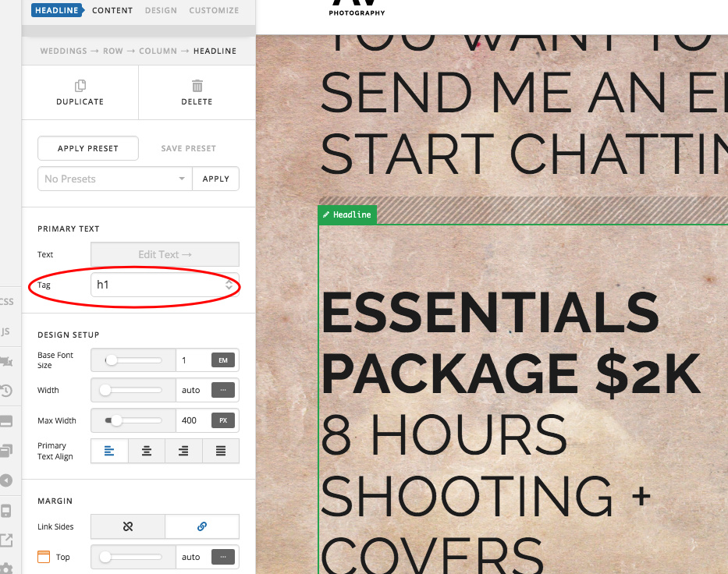
Task: Justify the primary text
Action: pyautogui.click(x=221, y=451)
